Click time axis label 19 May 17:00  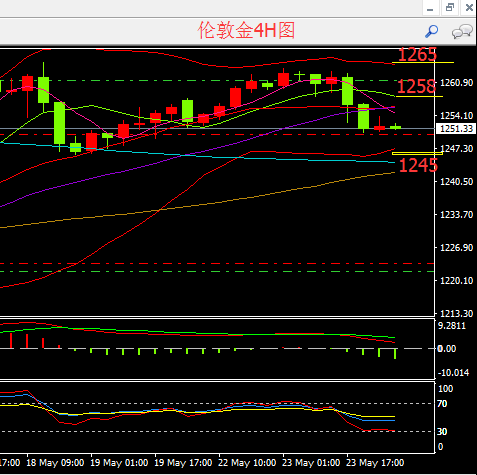point(183,463)
